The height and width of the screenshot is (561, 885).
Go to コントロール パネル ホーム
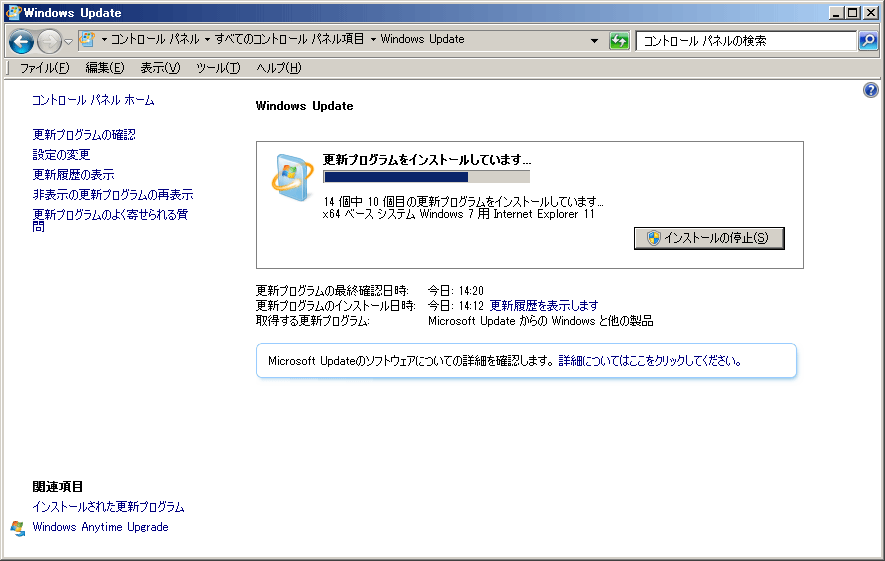pos(93,100)
